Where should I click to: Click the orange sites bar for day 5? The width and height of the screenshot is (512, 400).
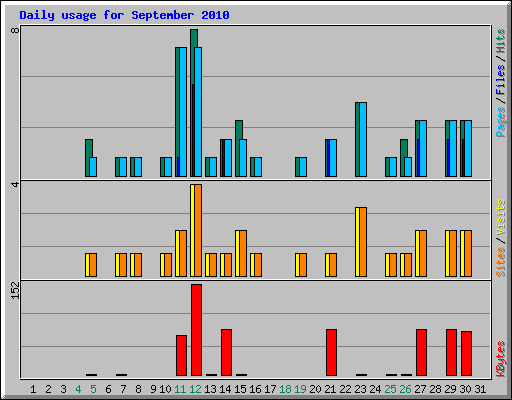point(93,265)
